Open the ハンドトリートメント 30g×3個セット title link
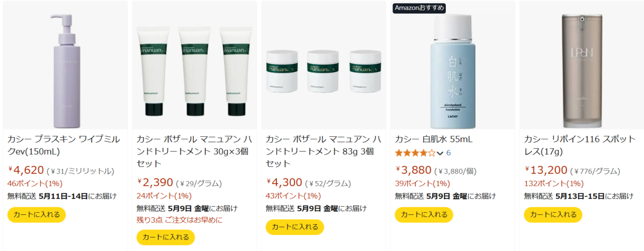 point(194,151)
